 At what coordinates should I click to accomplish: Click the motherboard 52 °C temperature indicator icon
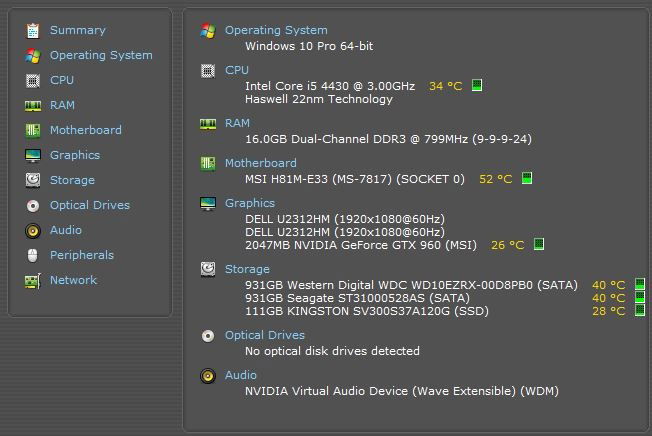[526, 179]
